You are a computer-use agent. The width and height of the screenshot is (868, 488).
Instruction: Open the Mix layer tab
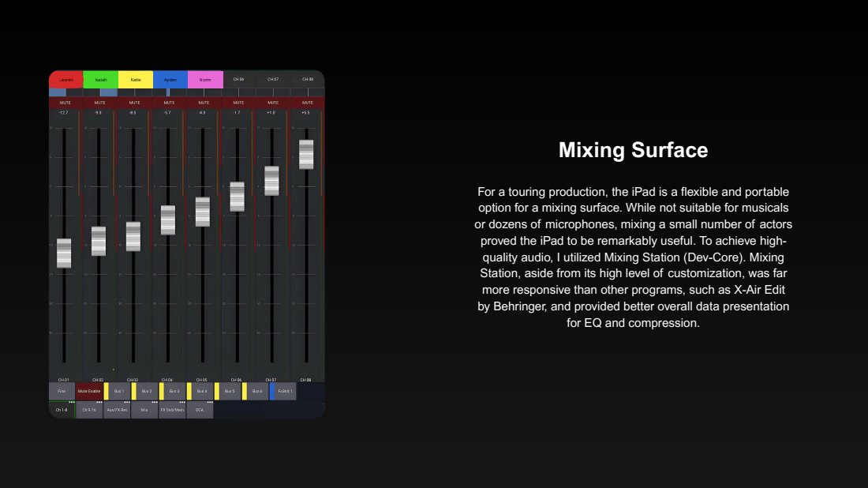[x=144, y=411]
